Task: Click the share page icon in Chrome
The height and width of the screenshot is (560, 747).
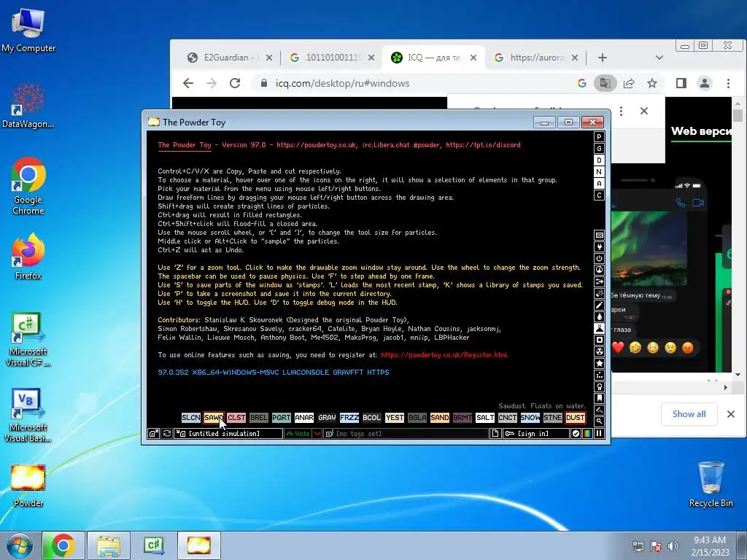Action: point(629,83)
